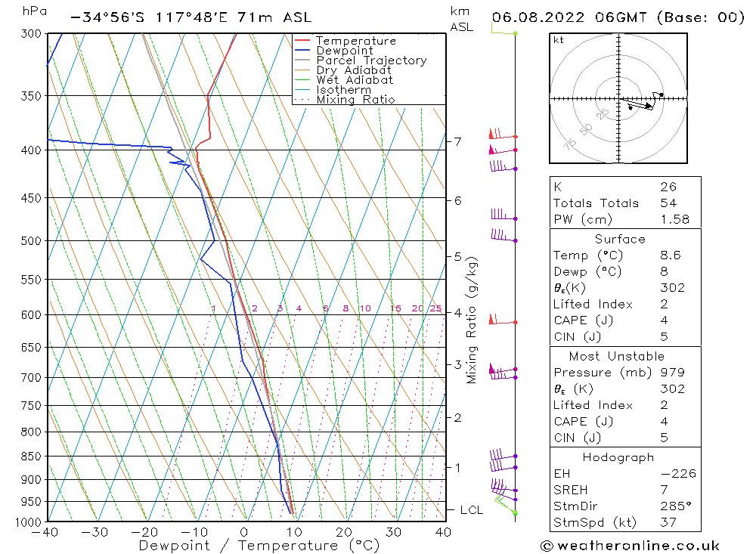
Task: Click the 850 hPa pressure axis label
Action: (x=31, y=456)
